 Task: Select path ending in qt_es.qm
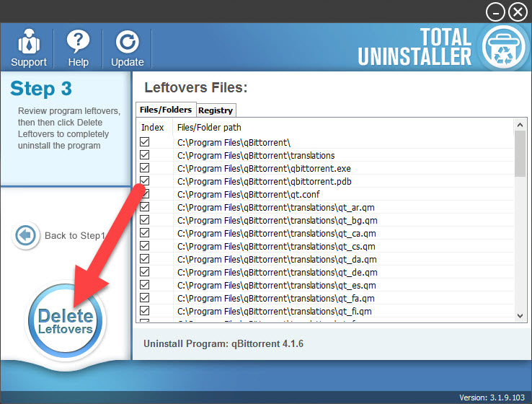point(277,286)
